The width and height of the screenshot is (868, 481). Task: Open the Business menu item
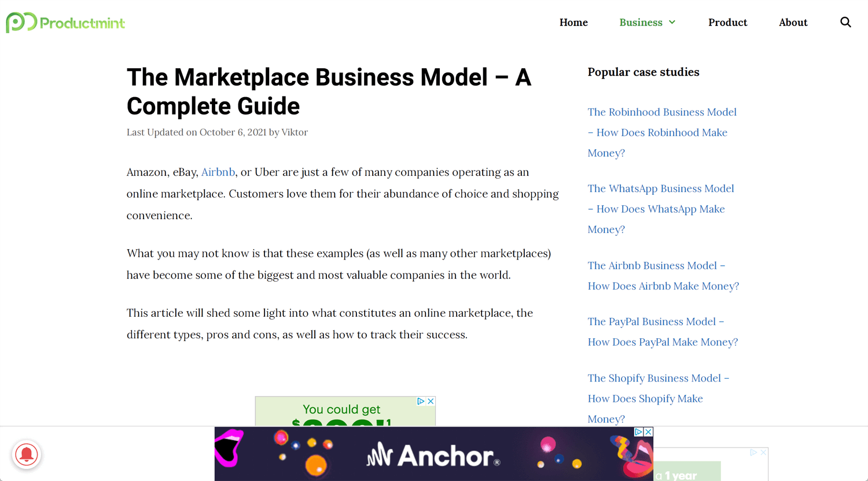click(641, 23)
